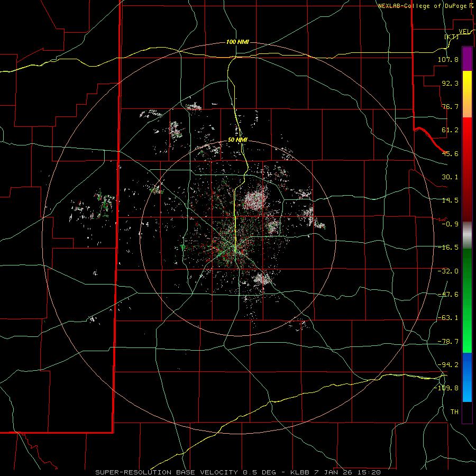Click the -47.6 velocity scale value

click(448, 295)
